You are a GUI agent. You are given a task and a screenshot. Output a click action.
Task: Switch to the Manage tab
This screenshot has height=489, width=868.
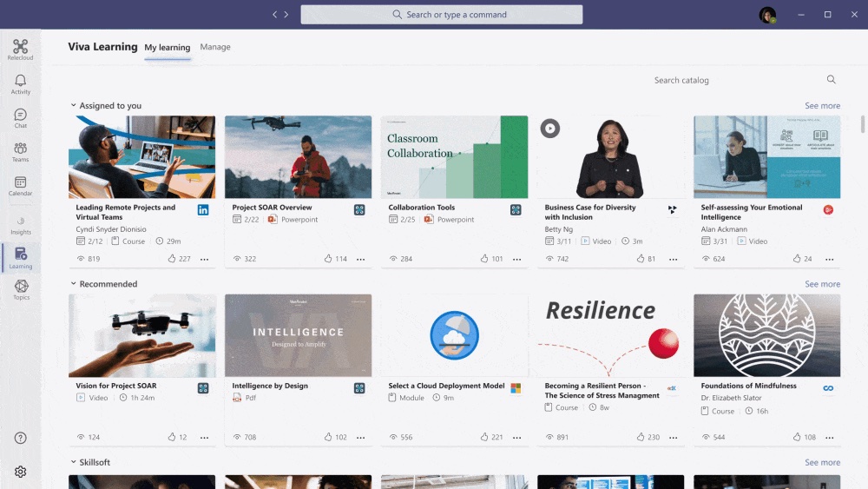point(215,47)
